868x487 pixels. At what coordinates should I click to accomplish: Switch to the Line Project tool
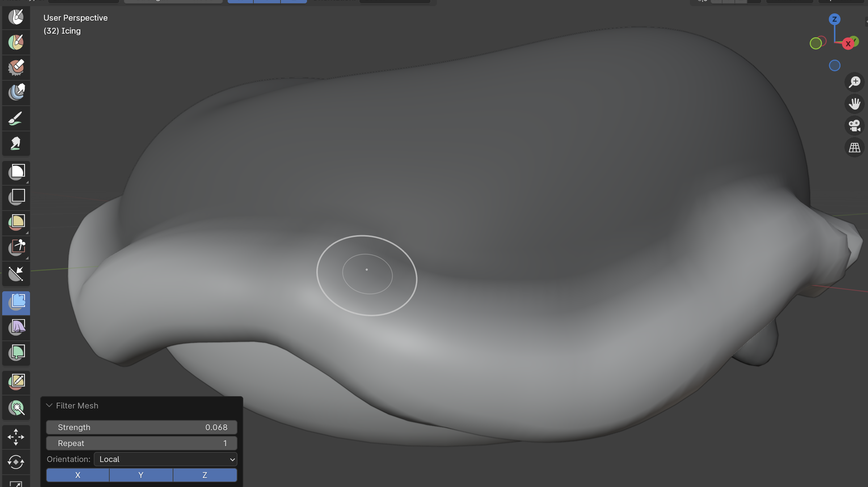tap(16, 274)
